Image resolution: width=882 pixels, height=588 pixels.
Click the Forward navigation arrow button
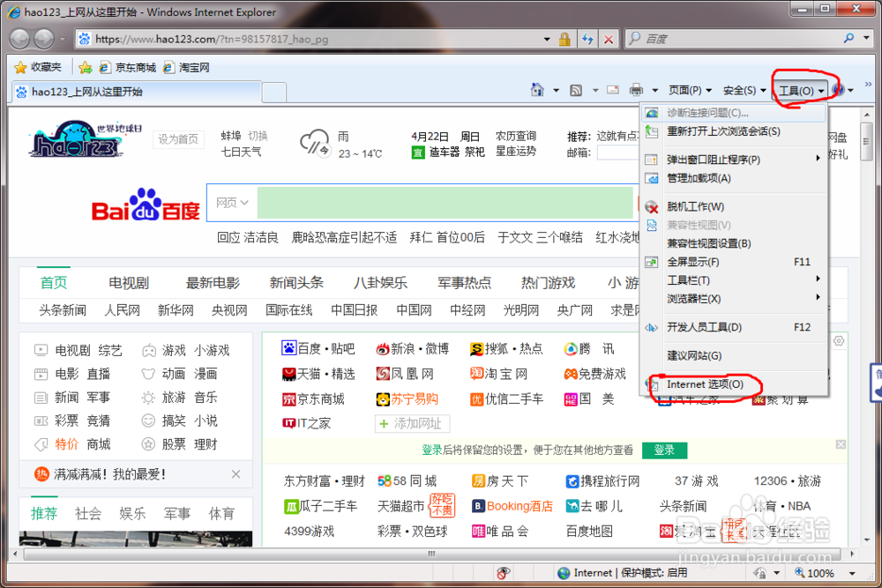(x=43, y=39)
